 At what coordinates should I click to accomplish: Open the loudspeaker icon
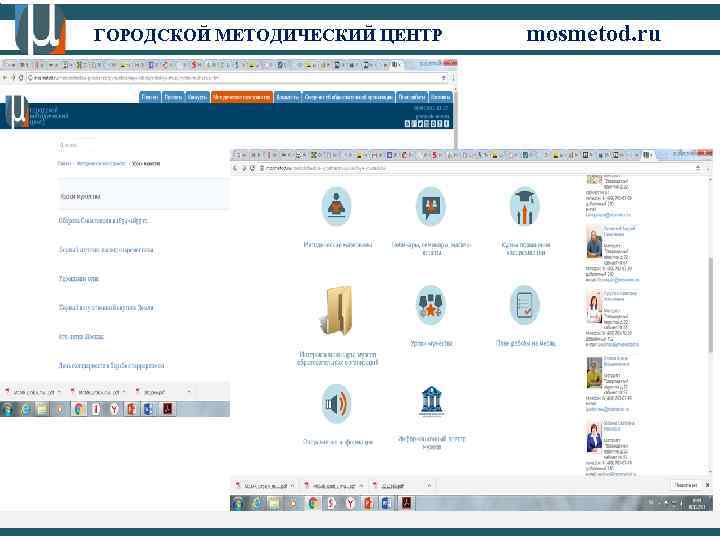pyautogui.click(x=337, y=404)
